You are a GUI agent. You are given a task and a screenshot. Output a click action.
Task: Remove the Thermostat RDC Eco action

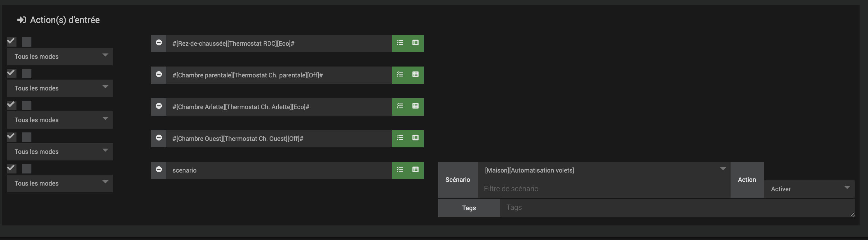point(159,43)
